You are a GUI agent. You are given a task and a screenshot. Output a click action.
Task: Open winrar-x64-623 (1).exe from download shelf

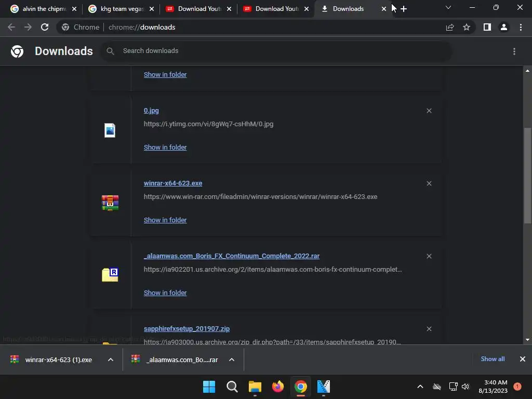click(x=58, y=360)
